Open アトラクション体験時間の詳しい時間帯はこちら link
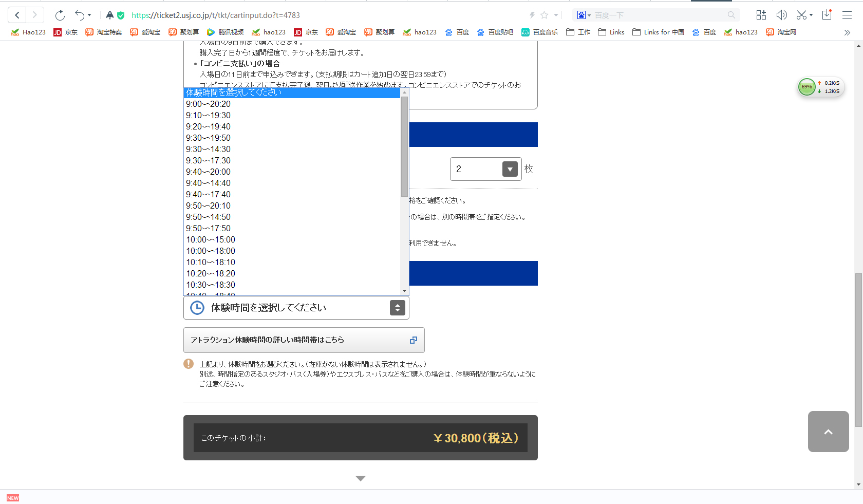Image resolution: width=863 pixels, height=504 pixels. pos(304,340)
